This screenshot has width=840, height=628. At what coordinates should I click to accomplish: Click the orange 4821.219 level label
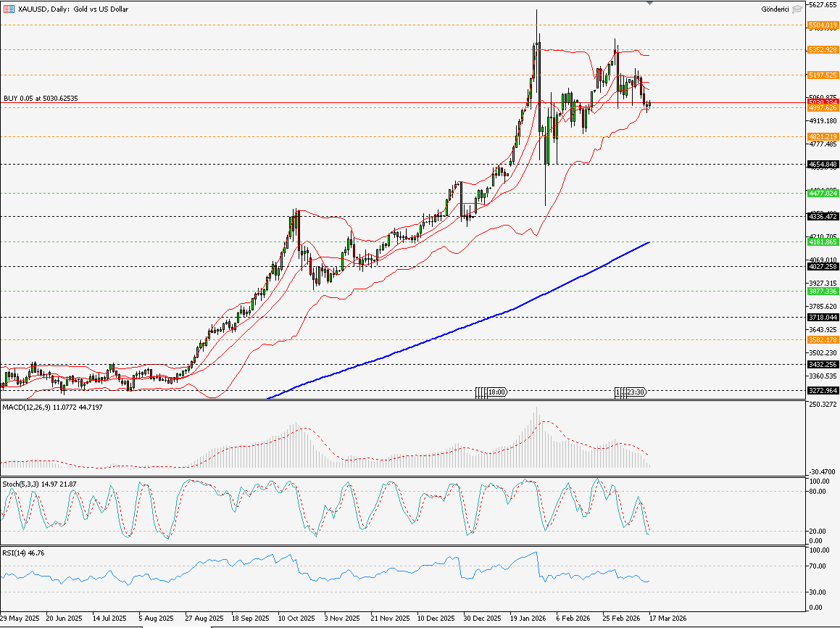pyautogui.click(x=822, y=136)
